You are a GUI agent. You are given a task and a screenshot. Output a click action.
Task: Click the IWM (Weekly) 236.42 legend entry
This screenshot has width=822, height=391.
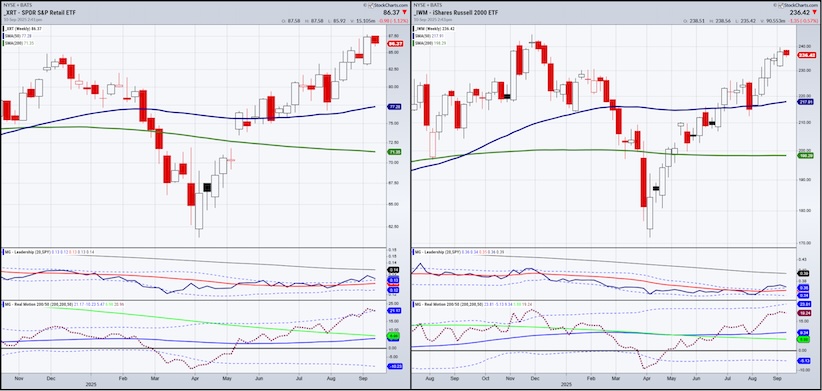tap(434, 28)
